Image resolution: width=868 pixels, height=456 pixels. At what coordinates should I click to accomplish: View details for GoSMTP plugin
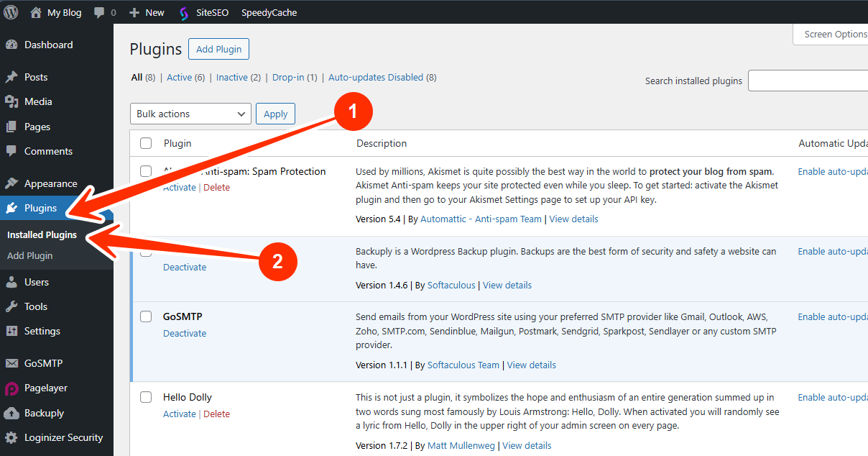[532, 365]
